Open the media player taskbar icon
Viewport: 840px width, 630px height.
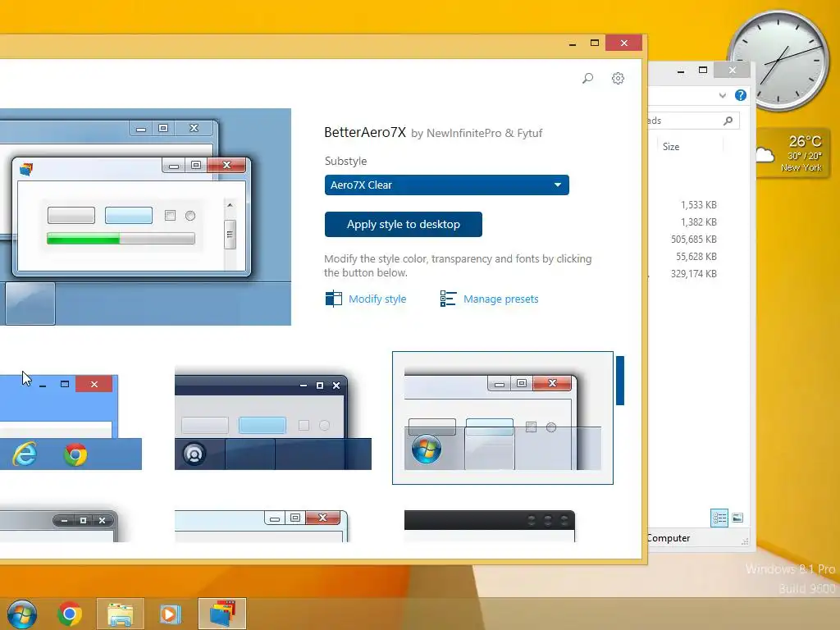(x=171, y=614)
